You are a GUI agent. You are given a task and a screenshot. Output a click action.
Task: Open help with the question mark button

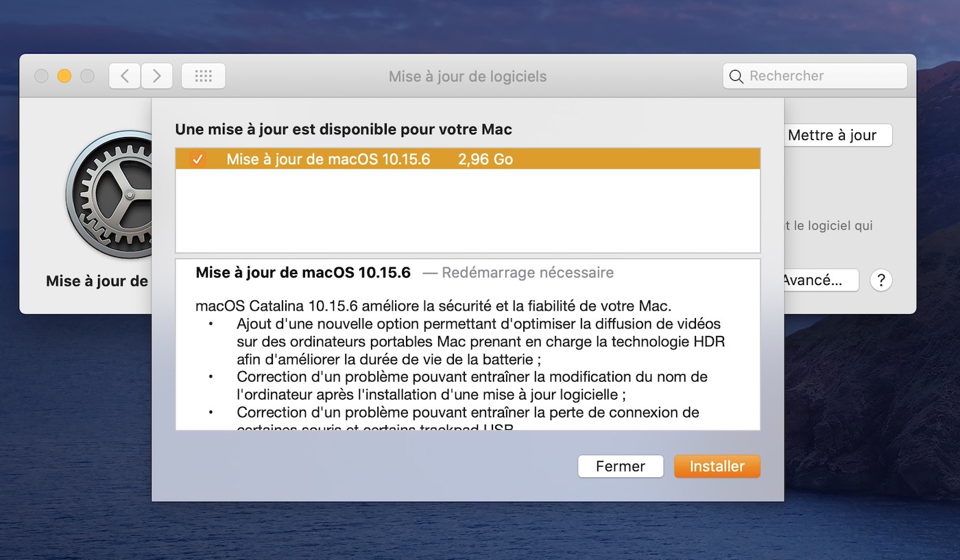coord(881,280)
